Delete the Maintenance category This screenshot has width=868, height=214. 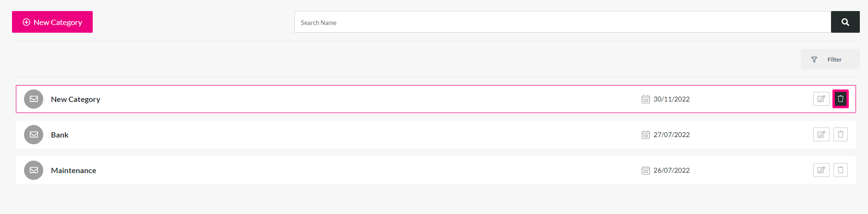[841, 170]
